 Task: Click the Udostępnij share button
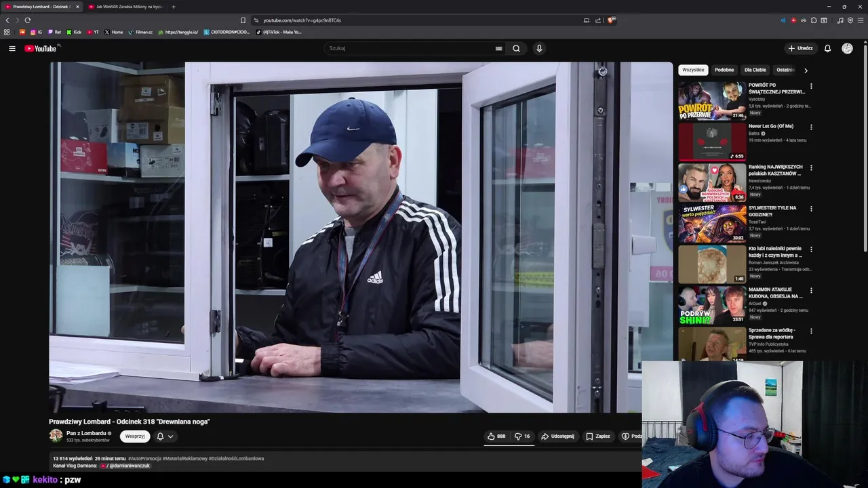(557, 436)
